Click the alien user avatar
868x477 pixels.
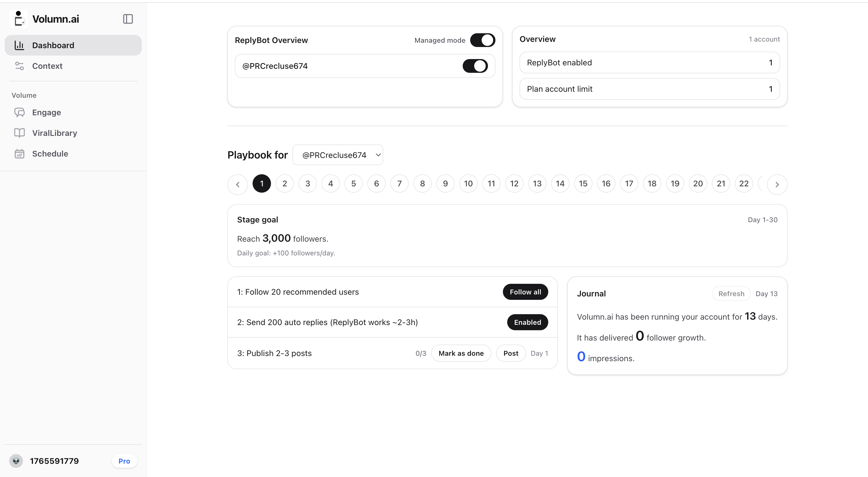click(16, 461)
